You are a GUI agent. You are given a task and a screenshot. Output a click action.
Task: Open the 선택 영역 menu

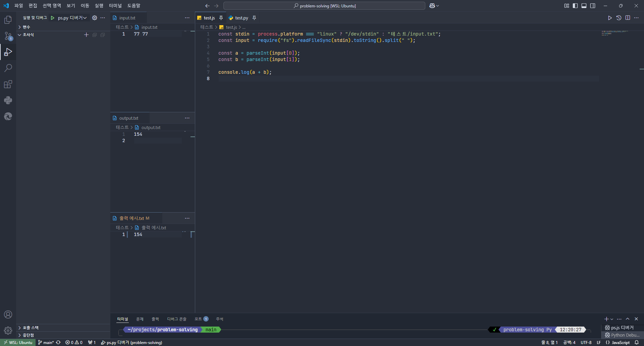click(x=52, y=6)
